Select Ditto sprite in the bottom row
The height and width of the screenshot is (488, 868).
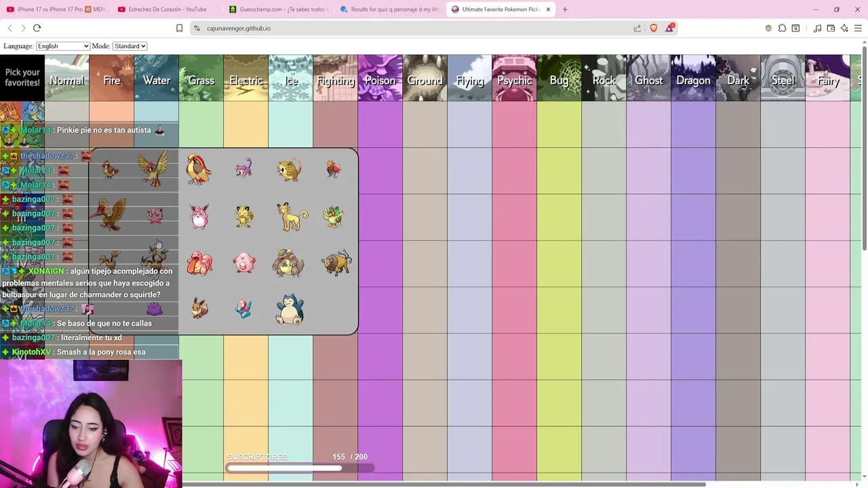(x=155, y=310)
